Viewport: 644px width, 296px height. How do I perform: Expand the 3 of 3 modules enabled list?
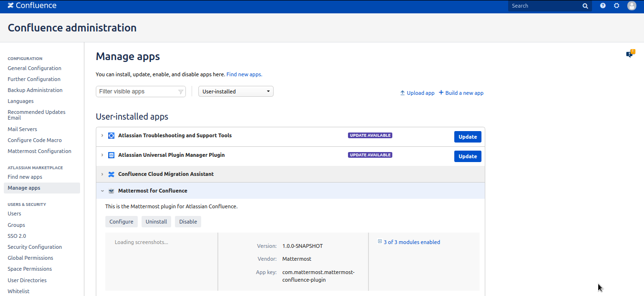(x=412, y=242)
